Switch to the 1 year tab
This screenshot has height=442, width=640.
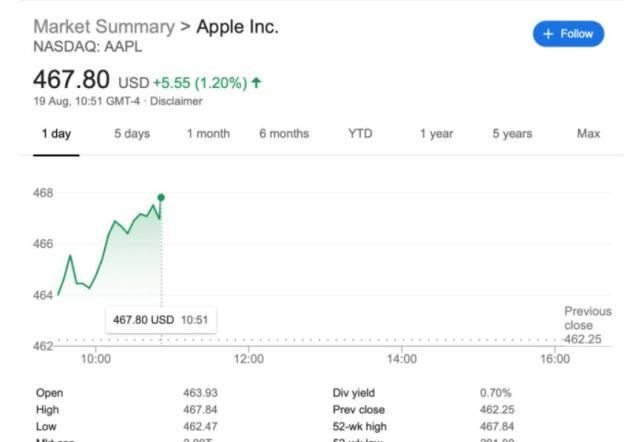(x=436, y=134)
